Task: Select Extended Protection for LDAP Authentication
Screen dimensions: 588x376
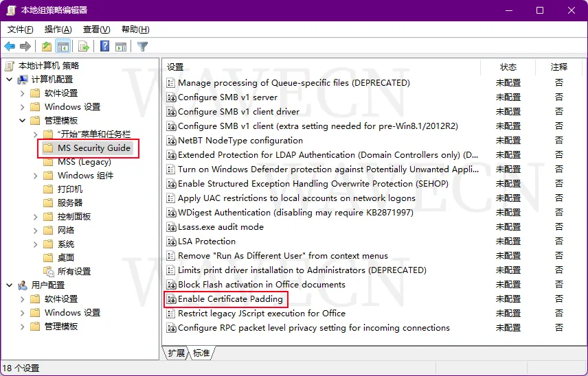Action: click(328, 155)
